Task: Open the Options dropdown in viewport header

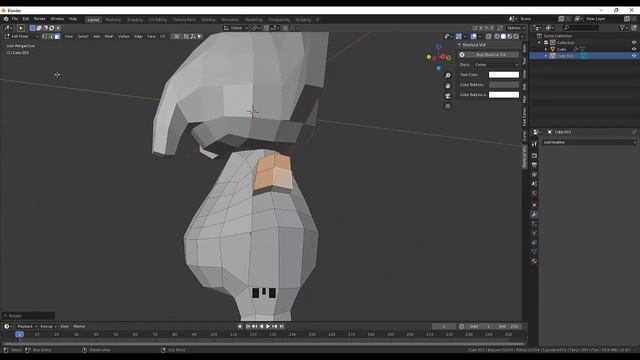Action: pyautogui.click(x=516, y=28)
